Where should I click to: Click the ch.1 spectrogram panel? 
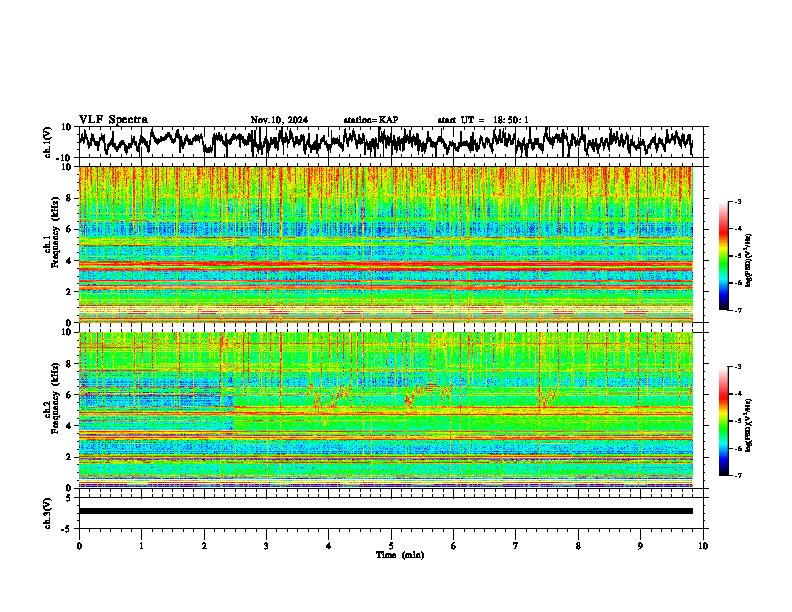385,244
